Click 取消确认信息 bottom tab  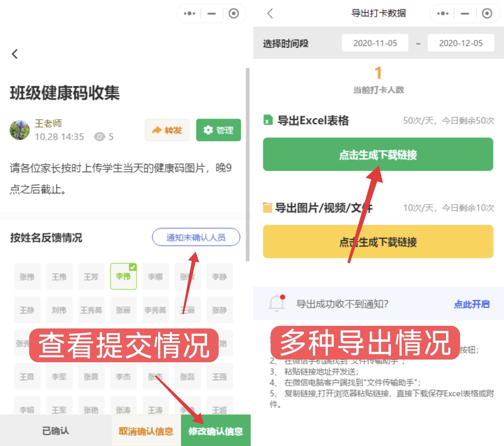146,431
